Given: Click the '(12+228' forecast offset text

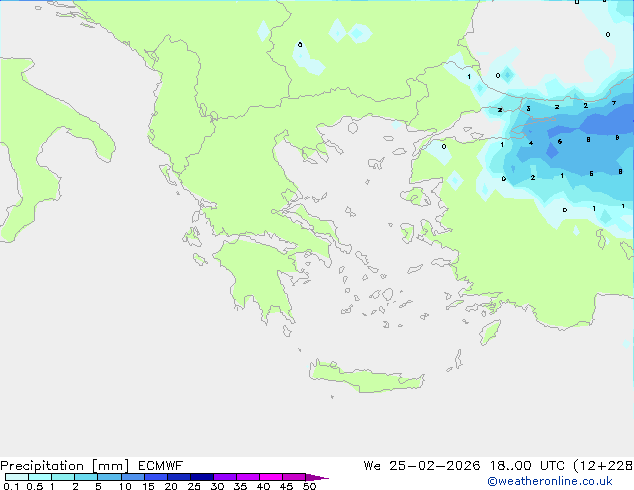Looking at the screenshot, I should coord(603,466).
